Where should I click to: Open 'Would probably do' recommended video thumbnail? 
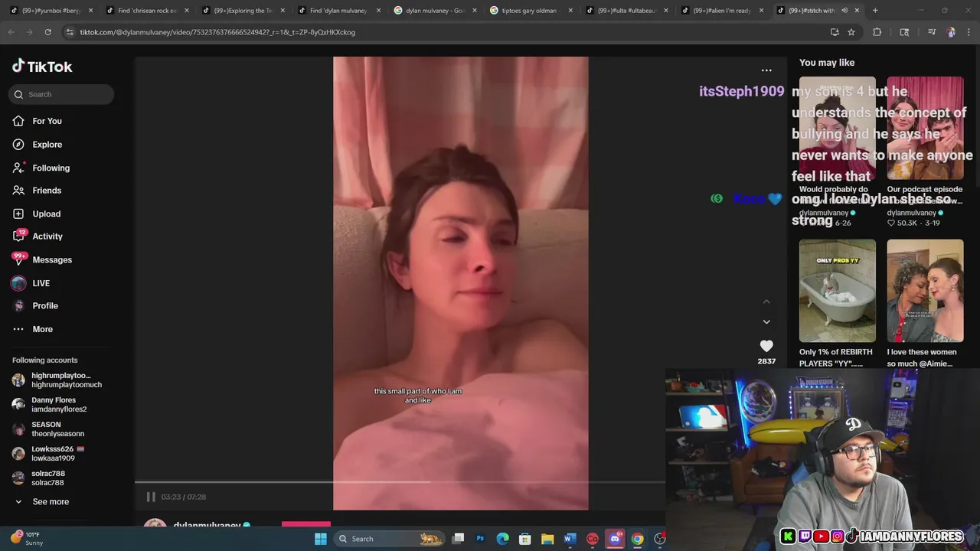pos(837,129)
